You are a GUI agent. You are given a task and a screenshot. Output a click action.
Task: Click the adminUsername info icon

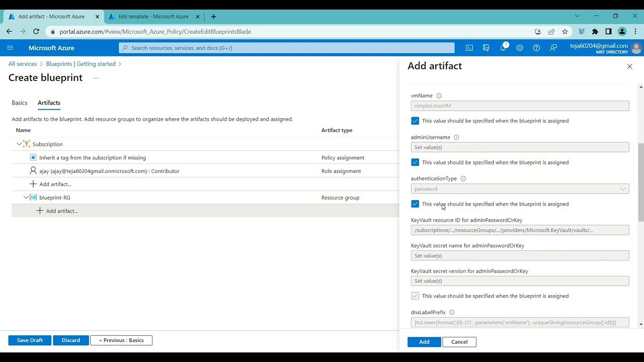tap(456, 137)
